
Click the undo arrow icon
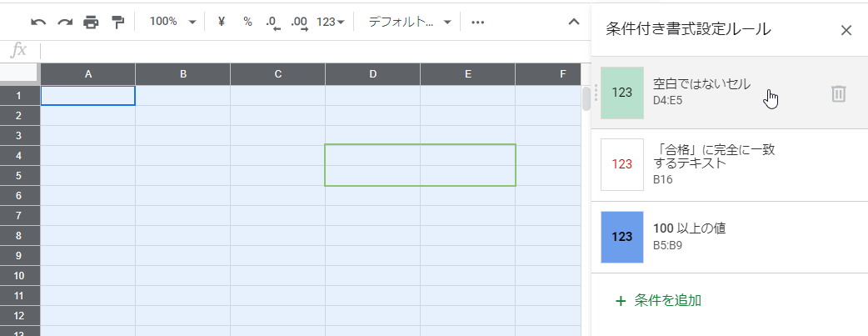pos(38,23)
